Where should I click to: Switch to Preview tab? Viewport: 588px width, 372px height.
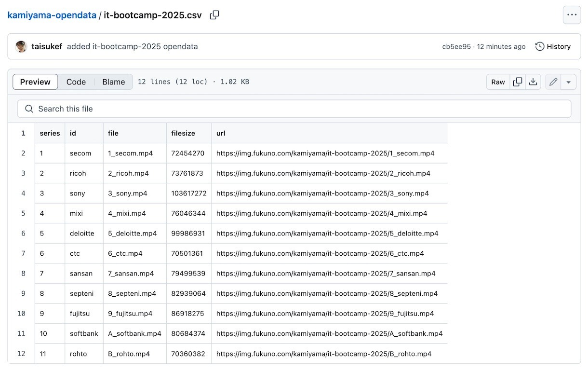[35, 82]
